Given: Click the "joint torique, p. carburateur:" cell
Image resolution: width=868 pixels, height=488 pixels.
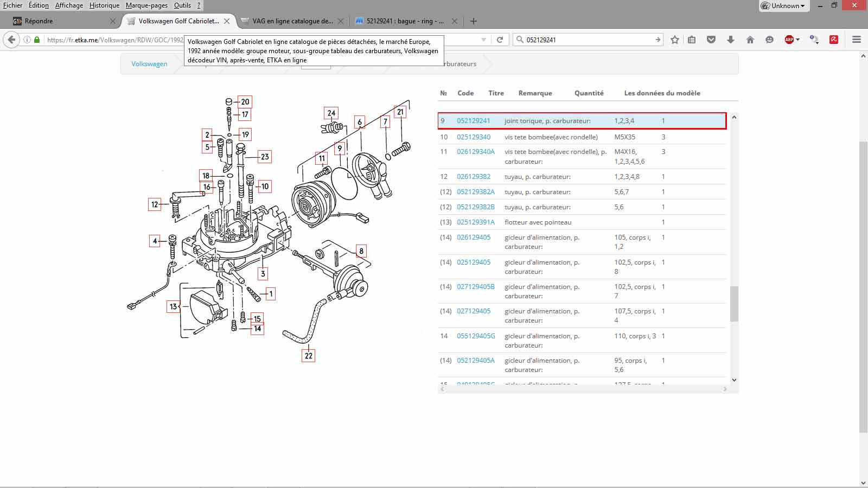Looking at the screenshot, I should (547, 121).
